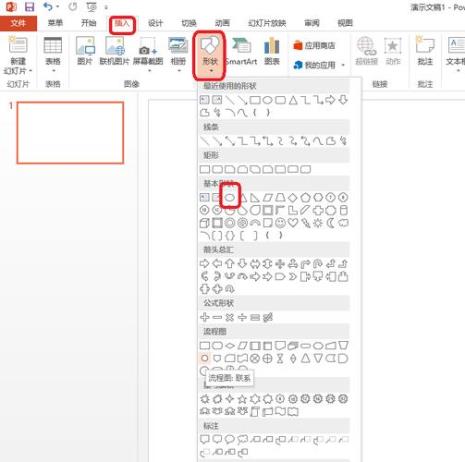Click the 联机图片 Online Pictures button
The width and height of the screenshot is (465, 462).
coord(114,51)
